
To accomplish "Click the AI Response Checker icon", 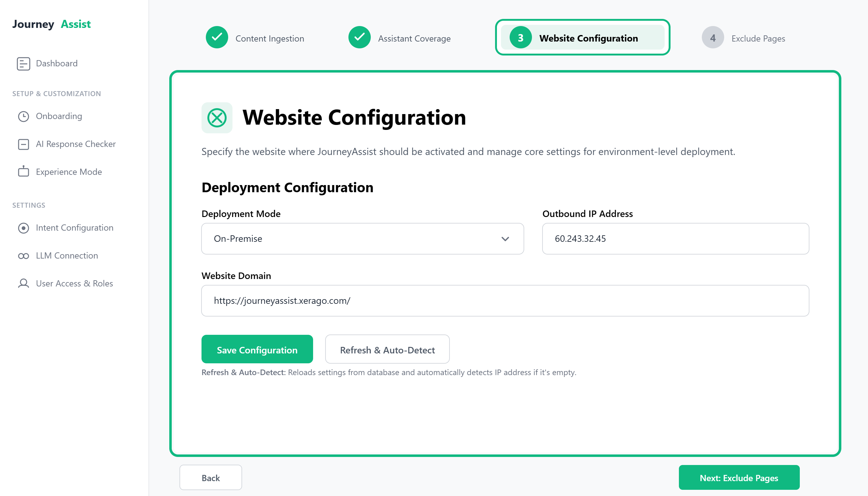I will 24,144.
